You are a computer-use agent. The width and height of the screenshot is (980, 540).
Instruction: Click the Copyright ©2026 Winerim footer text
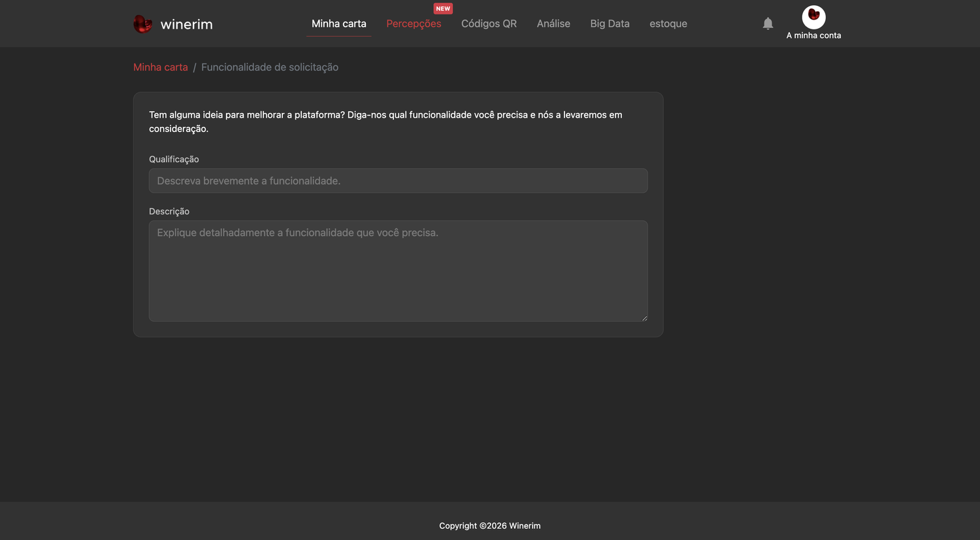click(490, 526)
